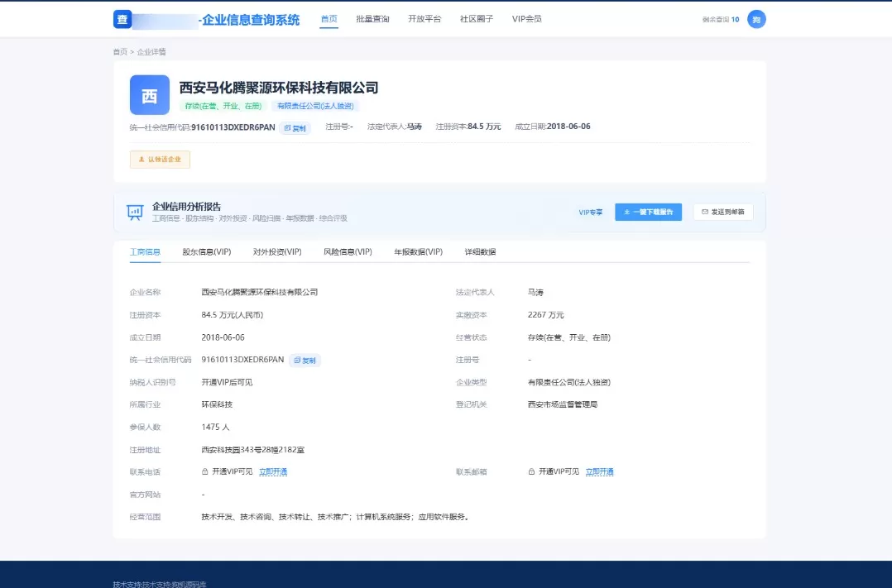Click the footer 技术支持 text
Screen dimensions: 892x588
coord(159,584)
